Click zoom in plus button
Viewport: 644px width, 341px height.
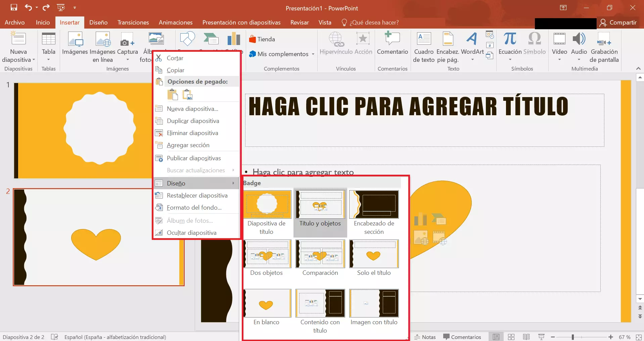(611, 337)
